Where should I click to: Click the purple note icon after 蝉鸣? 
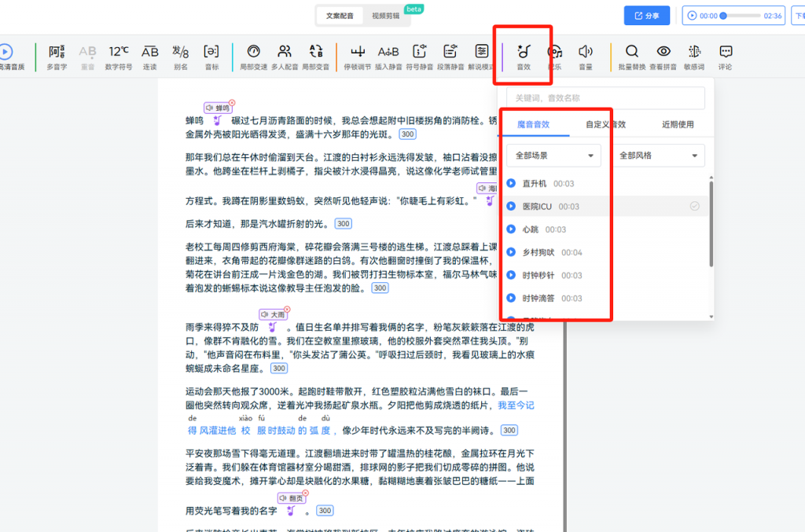(217, 121)
